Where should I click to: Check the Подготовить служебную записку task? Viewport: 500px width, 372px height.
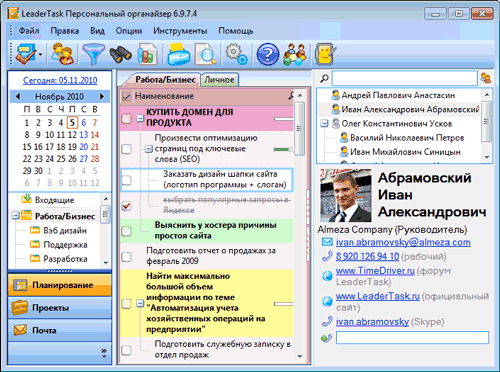pyautogui.click(x=126, y=350)
